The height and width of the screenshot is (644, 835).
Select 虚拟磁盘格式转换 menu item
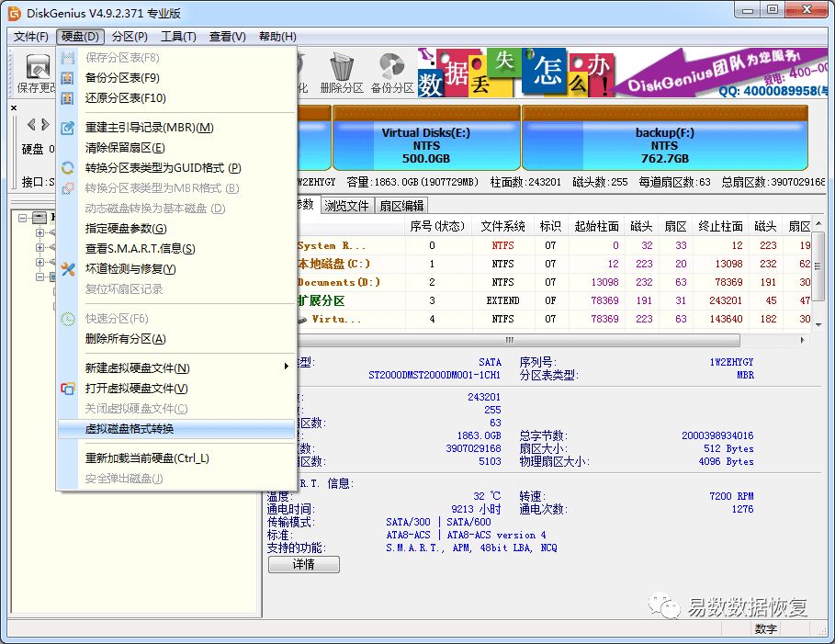(x=176, y=429)
